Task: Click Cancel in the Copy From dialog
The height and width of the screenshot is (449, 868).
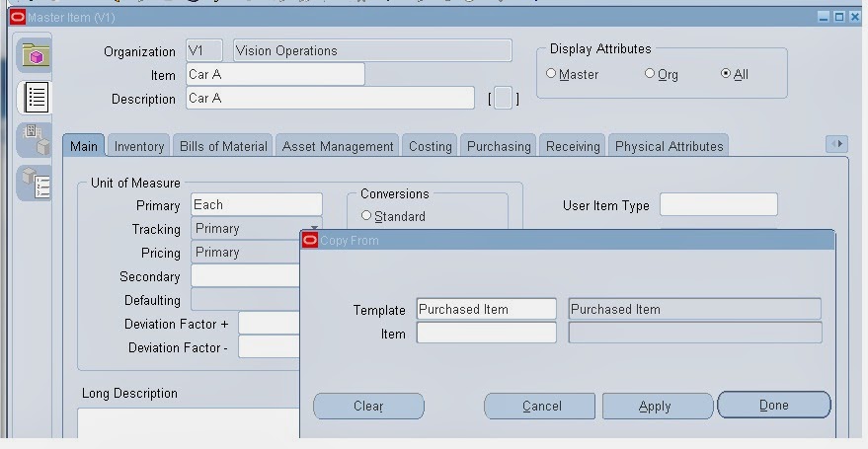Action: [x=540, y=406]
